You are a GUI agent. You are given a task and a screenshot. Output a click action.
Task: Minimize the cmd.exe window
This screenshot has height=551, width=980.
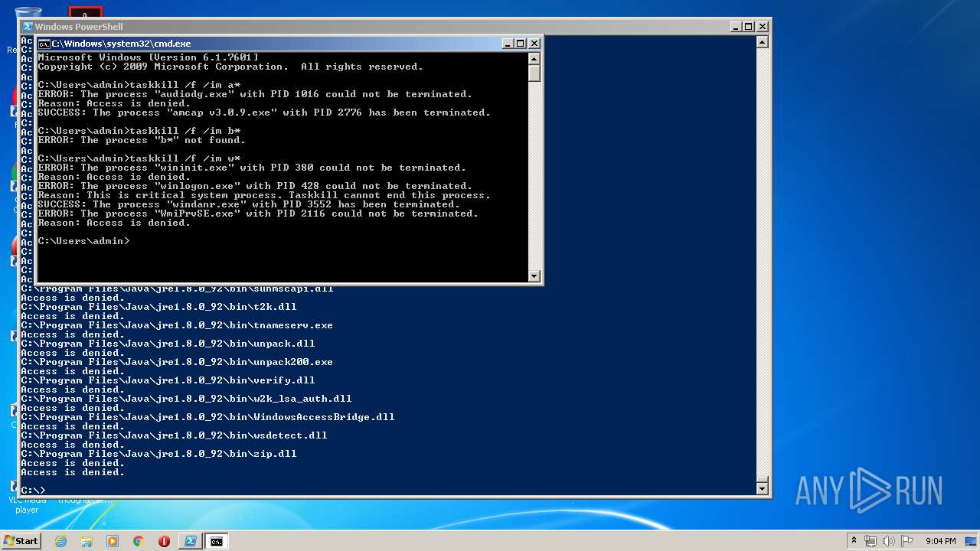point(508,44)
